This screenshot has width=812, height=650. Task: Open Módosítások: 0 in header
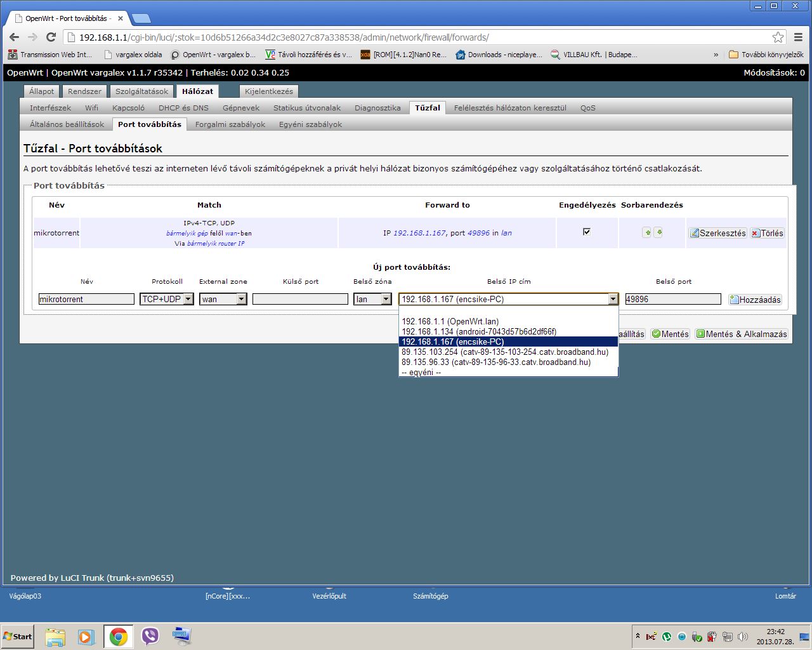click(x=774, y=72)
